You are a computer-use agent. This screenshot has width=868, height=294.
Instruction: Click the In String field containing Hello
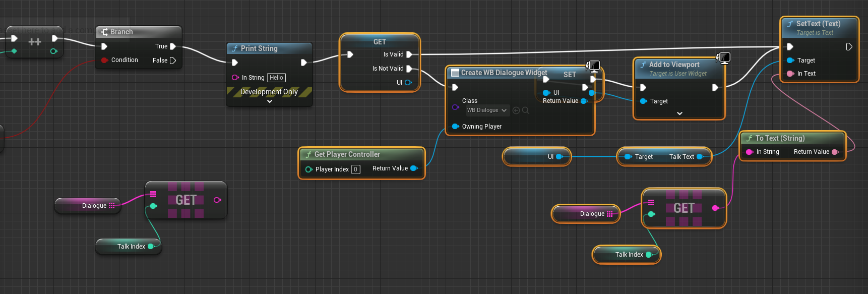[x=276, y=78]
